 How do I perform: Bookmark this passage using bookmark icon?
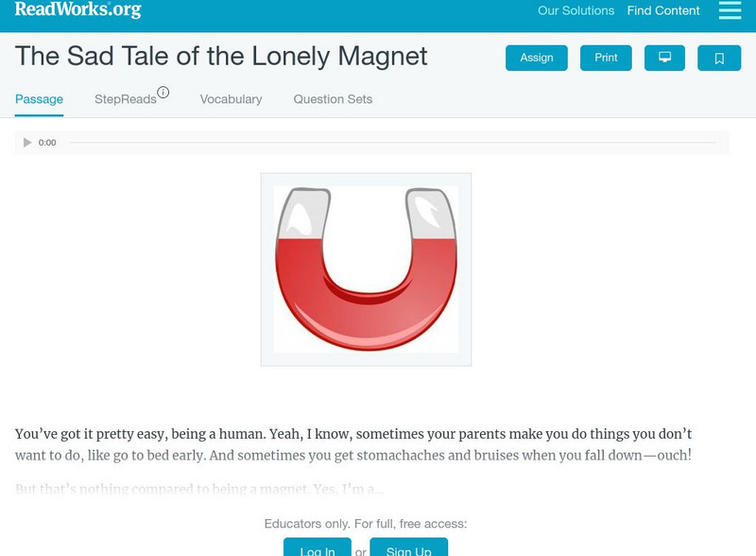tap(719, 58)
